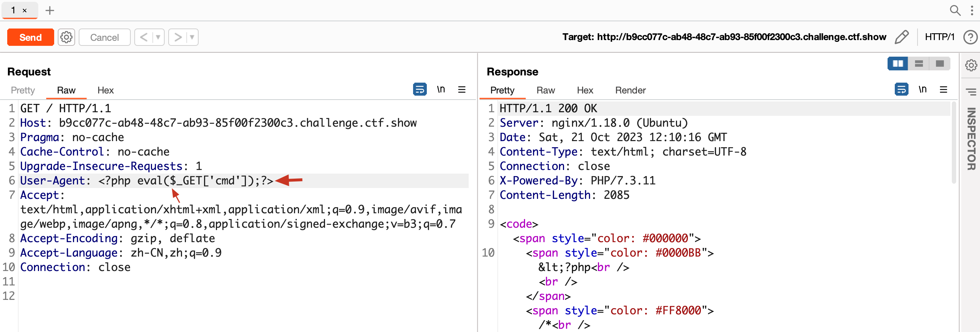This screenshot has height=332, width=980.
Task: Open request settings gear next to Send
Action: (66, 37)
